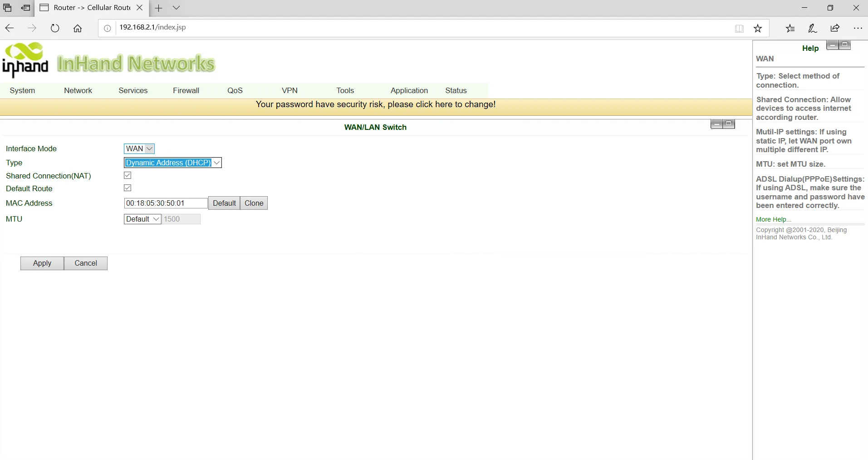Minimize the Help panel

832,45
